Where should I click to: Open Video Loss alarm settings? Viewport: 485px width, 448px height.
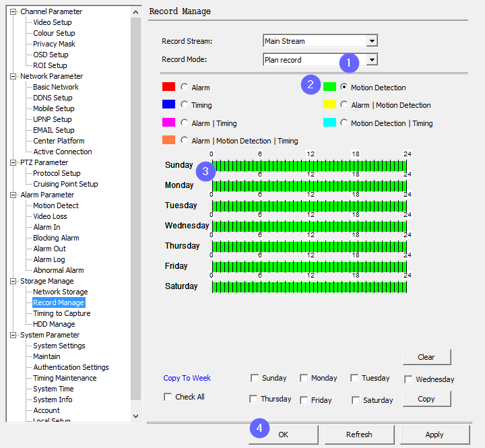click(x=50, y=216)
